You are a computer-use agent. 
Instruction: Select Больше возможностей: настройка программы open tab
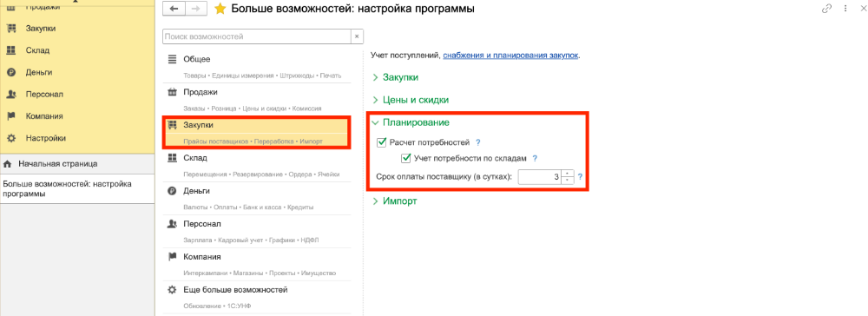pos(77,189)
